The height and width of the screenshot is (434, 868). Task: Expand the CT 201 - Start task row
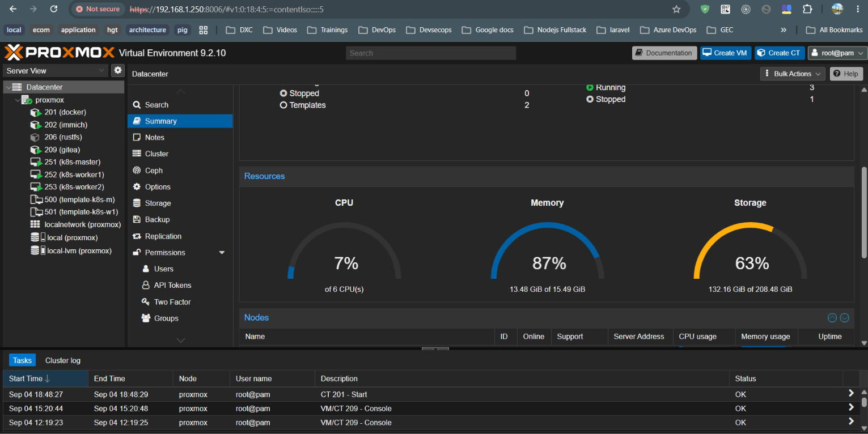coord(850,393)
